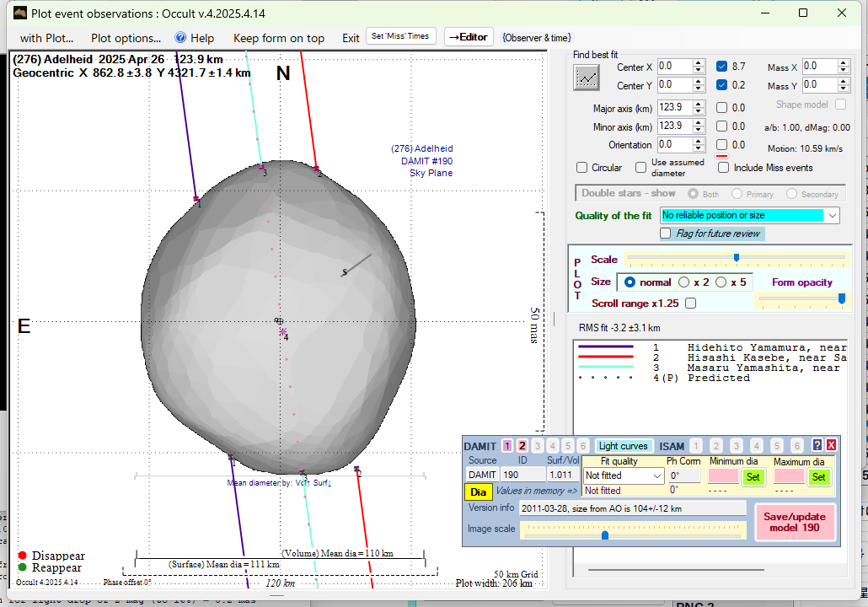Check Flag for future review

point(666,234)
